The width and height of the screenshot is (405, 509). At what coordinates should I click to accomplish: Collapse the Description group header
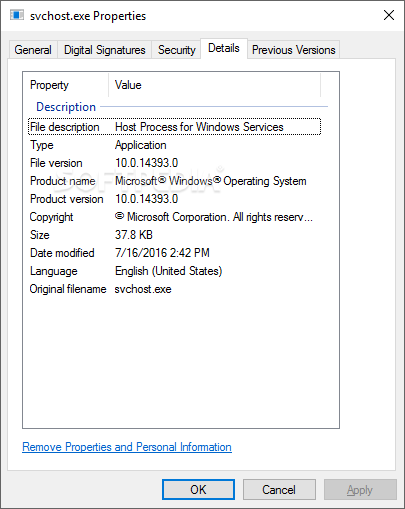click(x=66, y=107)
